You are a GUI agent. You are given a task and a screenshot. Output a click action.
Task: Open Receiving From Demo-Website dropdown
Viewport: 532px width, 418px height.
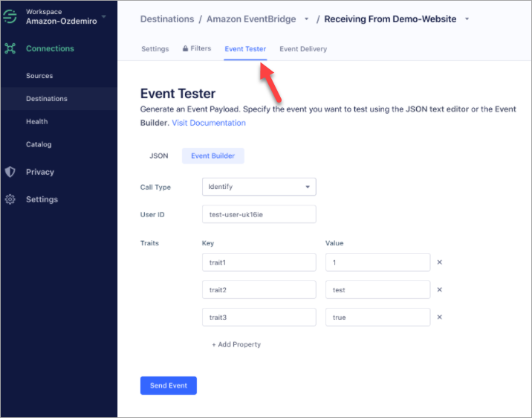click(x=467, y=19)
